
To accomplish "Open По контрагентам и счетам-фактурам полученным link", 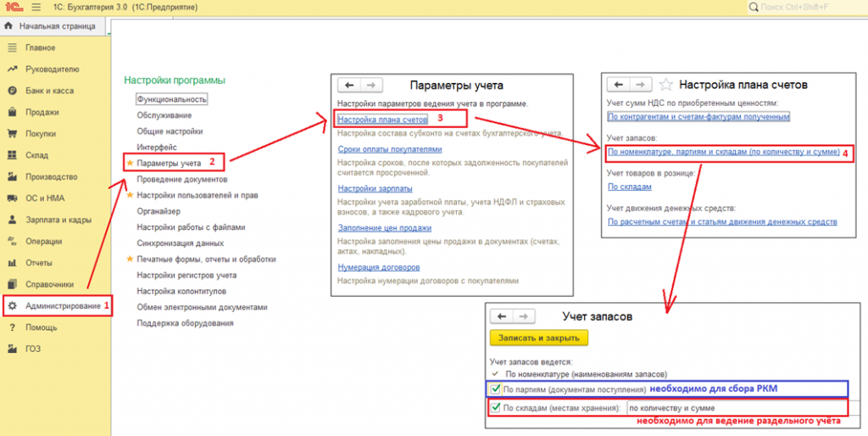I will (698, 117).
